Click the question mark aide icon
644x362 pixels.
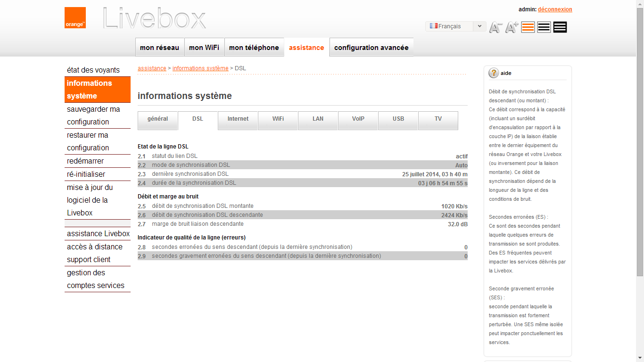tap(494, 73)
